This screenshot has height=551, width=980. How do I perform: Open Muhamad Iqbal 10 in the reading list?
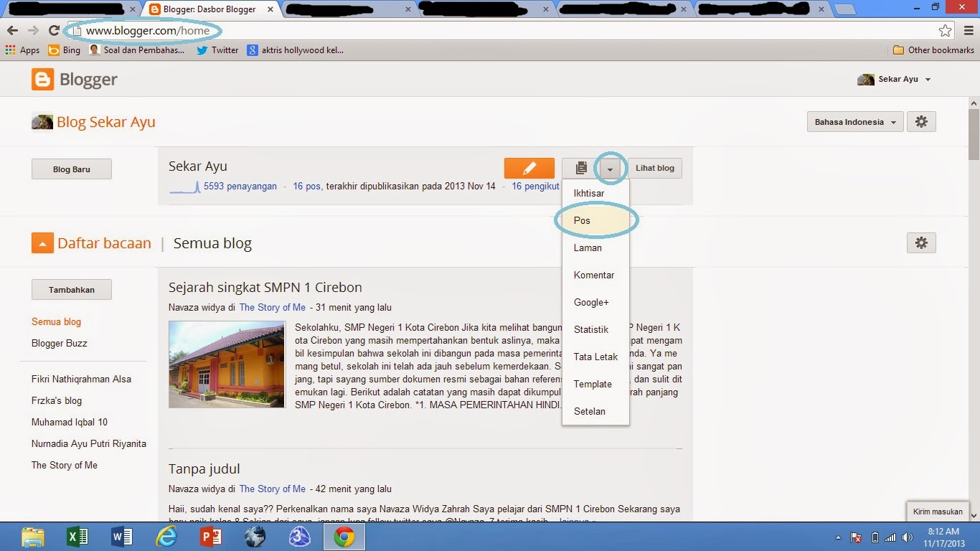point(70,422)
